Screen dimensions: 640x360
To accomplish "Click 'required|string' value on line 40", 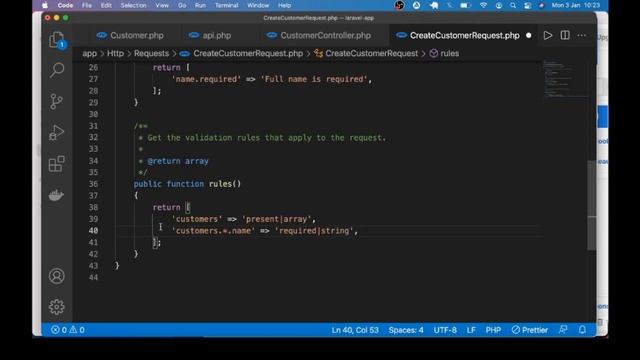I will (314, 231).
